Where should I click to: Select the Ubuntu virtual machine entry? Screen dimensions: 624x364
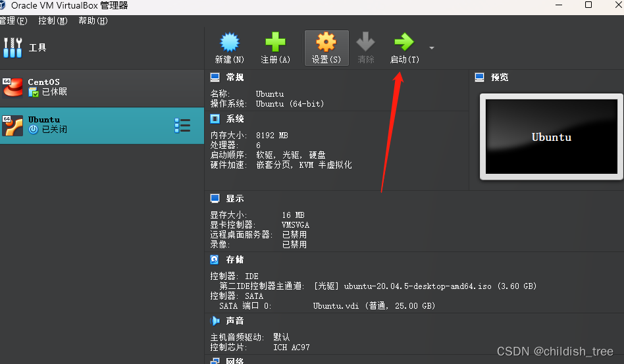(x=102, y=125)
